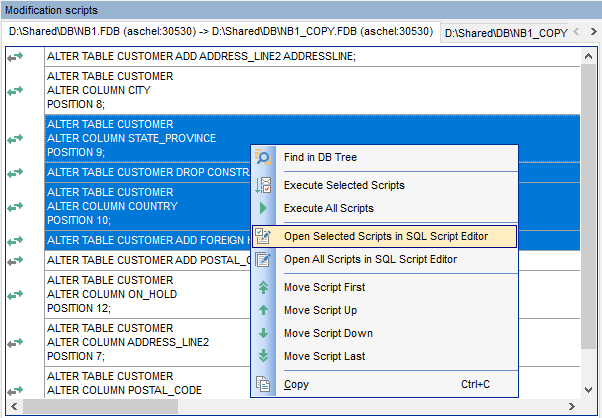Viewport: 602px width, 418px height.
Task: Click the horizontal scrollbar left arrow
Action: [29, 407]
